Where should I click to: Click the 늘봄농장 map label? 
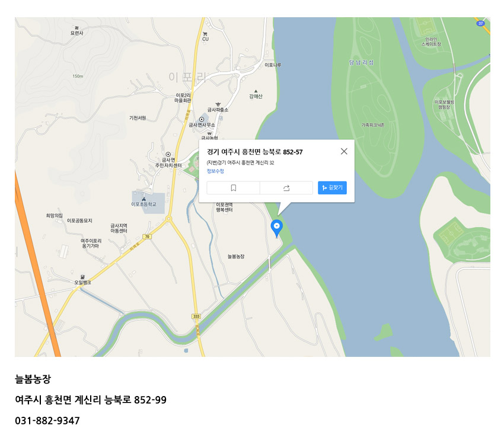[x=236, y=257]
